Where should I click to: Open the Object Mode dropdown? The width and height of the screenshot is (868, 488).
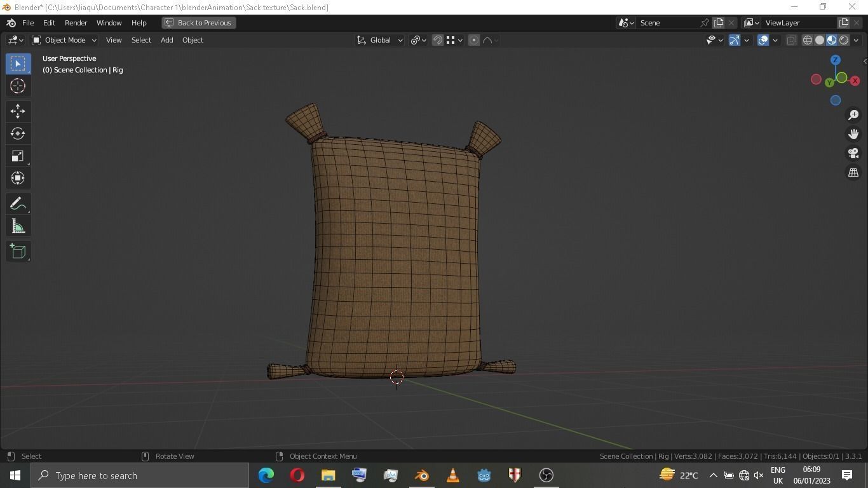[x=65, y=40]
